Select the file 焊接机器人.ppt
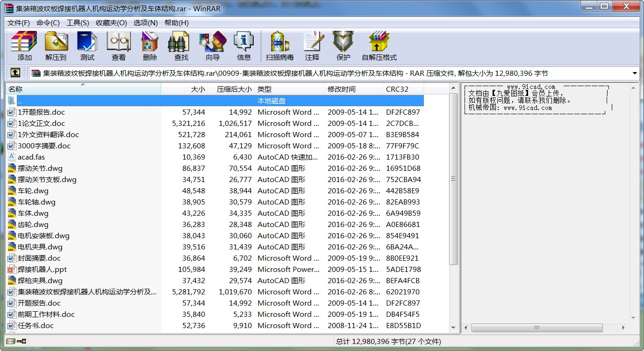Screen dimensions: 644x351 point(42,270)
